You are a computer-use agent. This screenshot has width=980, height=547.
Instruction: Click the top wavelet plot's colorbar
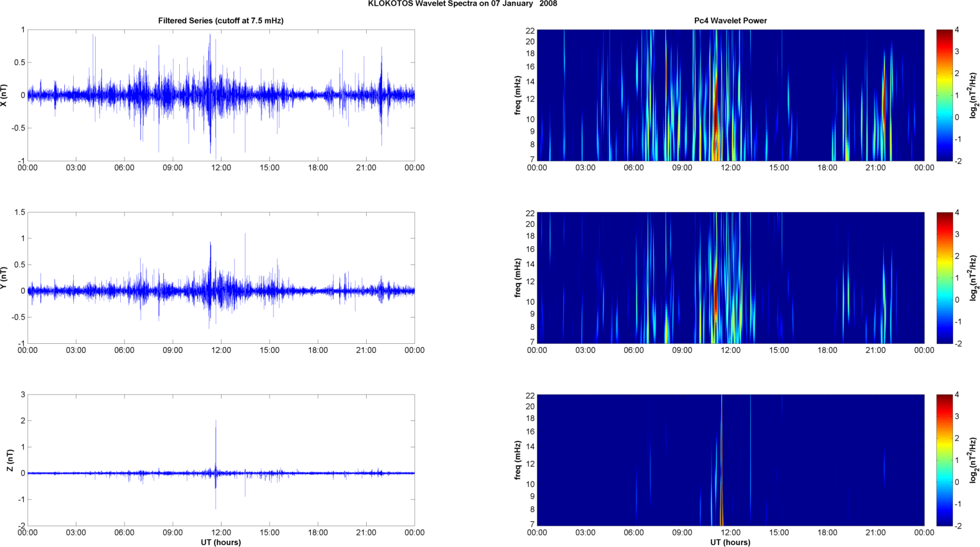pos(944,95)
